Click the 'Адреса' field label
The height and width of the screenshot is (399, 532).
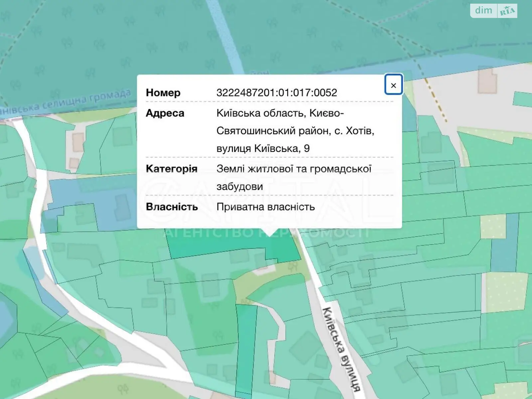tap(165, 113)
